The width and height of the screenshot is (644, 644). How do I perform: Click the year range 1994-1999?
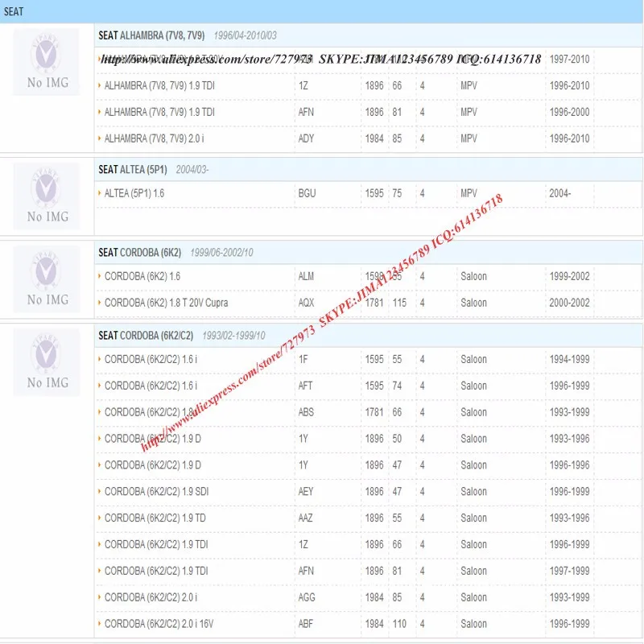(569, 360)
